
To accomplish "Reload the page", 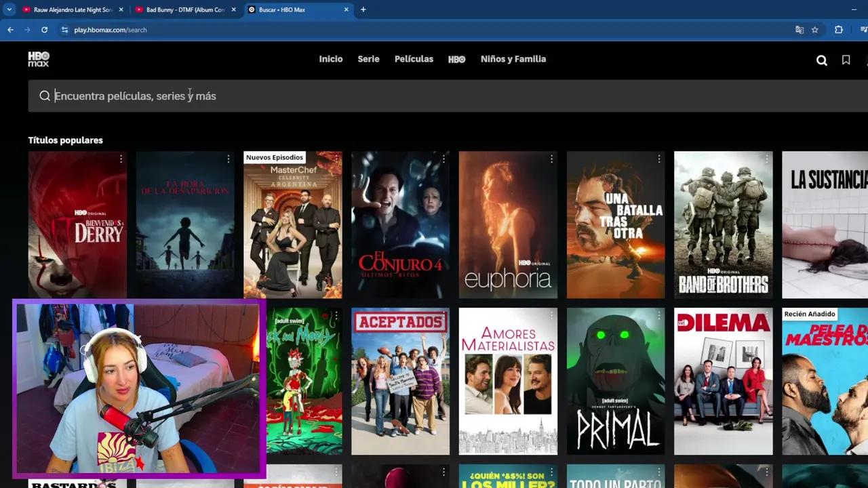I will pyautogui.click(x=44, y=30).
